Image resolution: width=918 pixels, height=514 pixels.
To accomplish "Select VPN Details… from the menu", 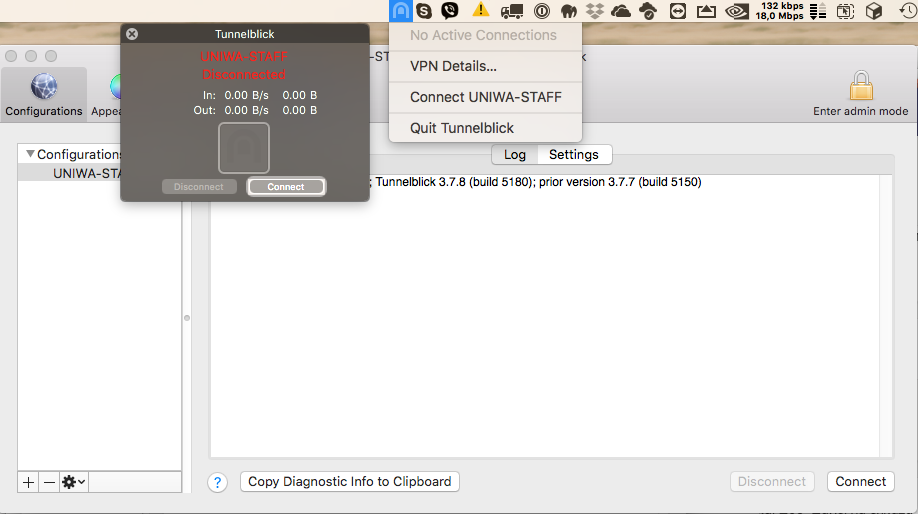I will click(x=485, y=66).
